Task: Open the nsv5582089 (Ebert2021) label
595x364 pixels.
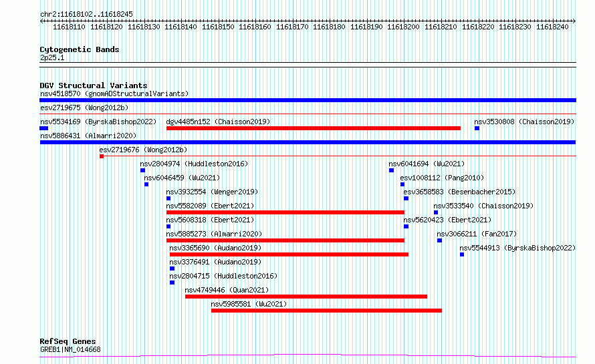Action: (210, 206)
